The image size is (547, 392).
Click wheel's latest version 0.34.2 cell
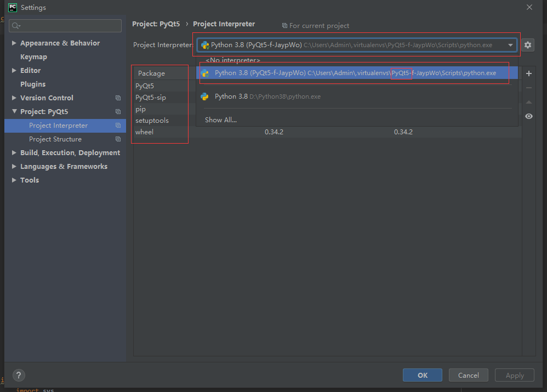click(x=403, y=132)
